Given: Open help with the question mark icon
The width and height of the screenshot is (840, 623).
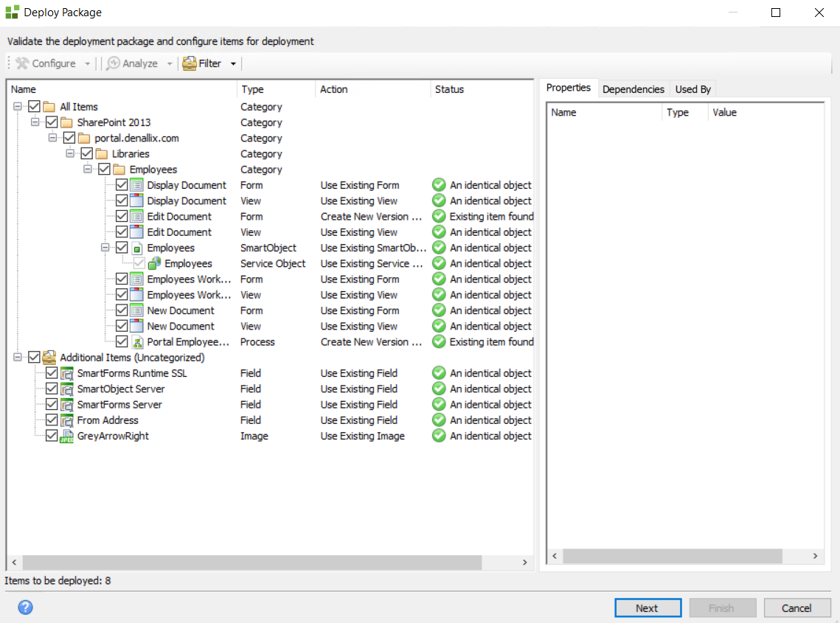Looking at the screenshot, I should click(26, 608).
